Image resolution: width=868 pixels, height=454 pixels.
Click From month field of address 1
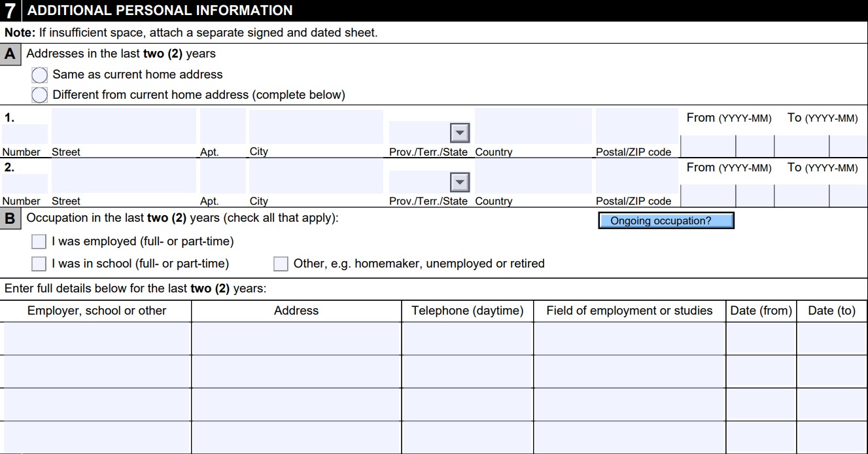[x=755, y=146]
